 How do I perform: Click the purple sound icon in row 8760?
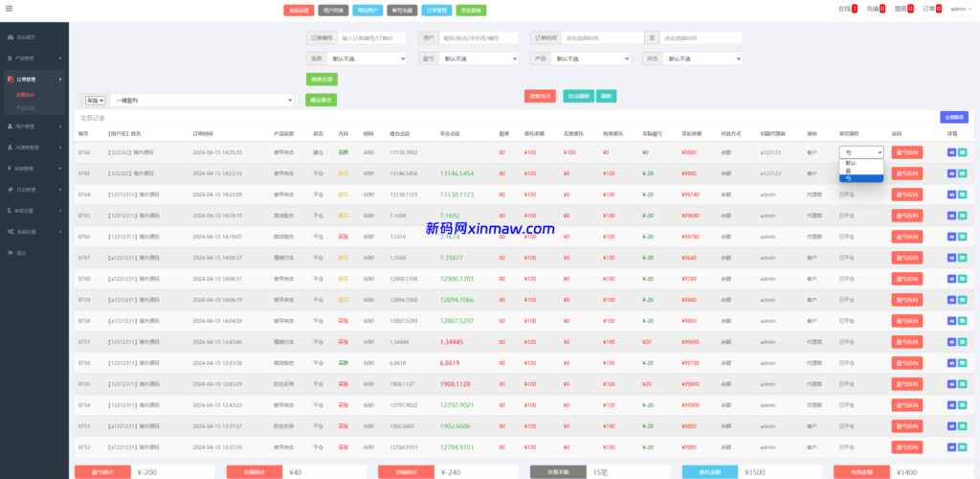coord(951,279)
